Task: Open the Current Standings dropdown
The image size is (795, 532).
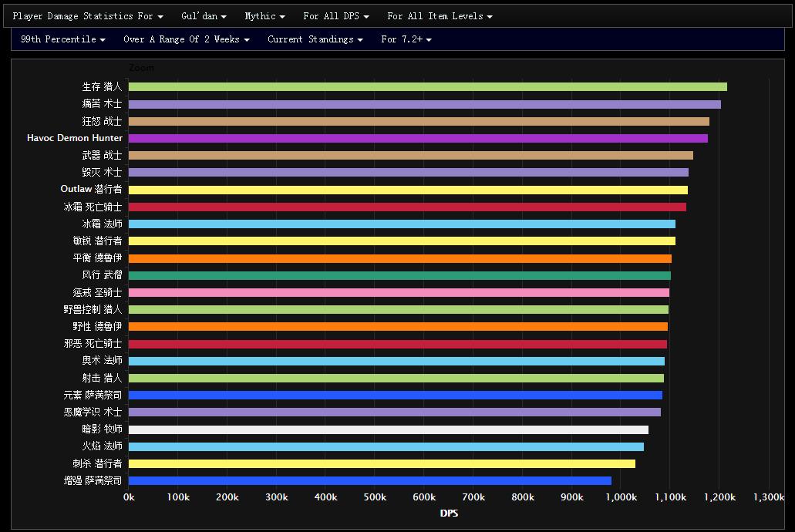Action: point(315,39)
